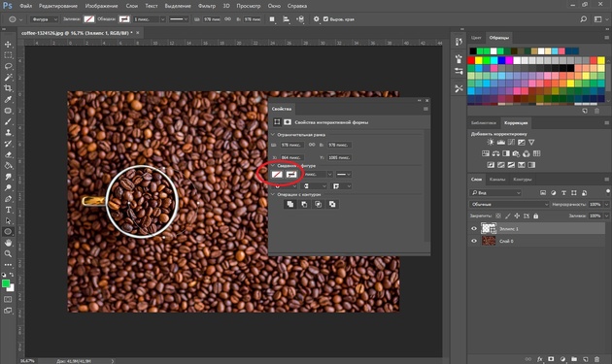This screenshot has width=612, height=364.
Task: Click the stroke swatch in Properties panel
Action: pyautogui.click(x=291, y=175)
